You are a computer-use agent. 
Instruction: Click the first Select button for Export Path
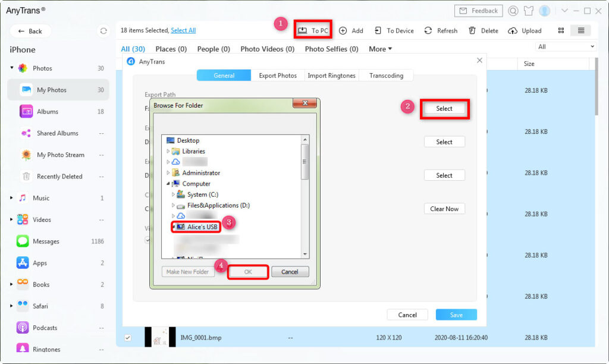point(444,109)
